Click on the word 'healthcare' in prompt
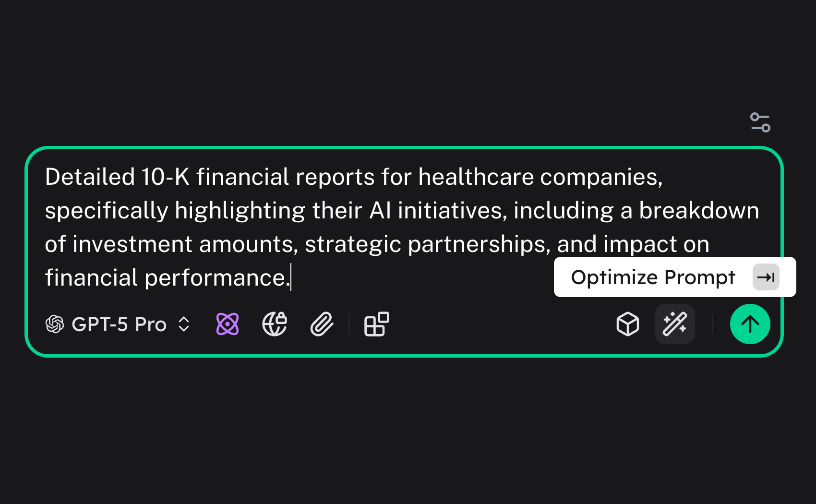816x504 pixels. tap(476, 177)
